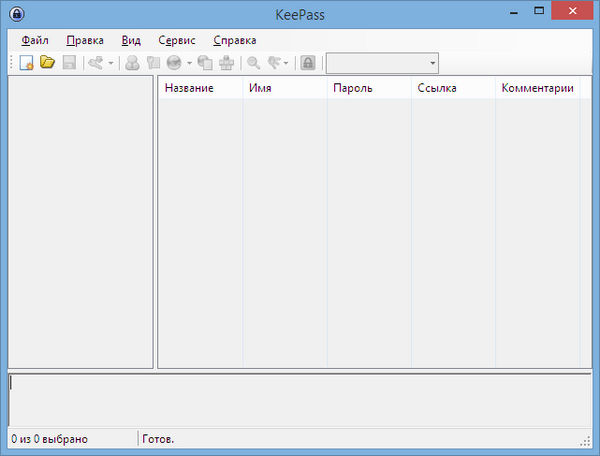Open the quick search combo box dropdown
The height and width of the screenshot is (456, 600).
(x=432, y=63)
